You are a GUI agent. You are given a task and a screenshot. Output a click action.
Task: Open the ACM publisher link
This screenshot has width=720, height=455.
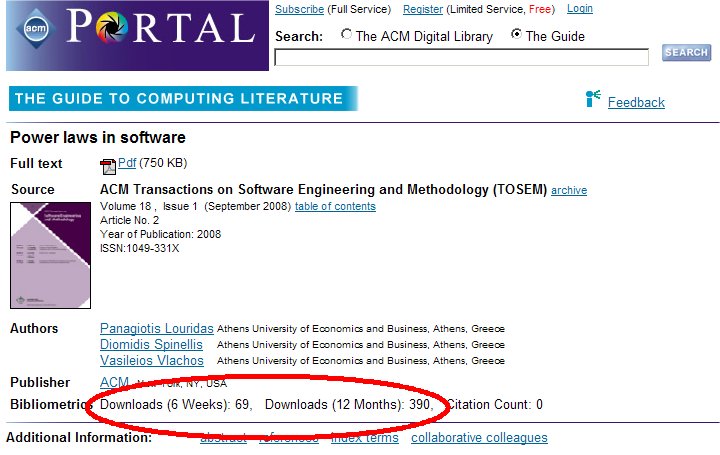(114, 382)
